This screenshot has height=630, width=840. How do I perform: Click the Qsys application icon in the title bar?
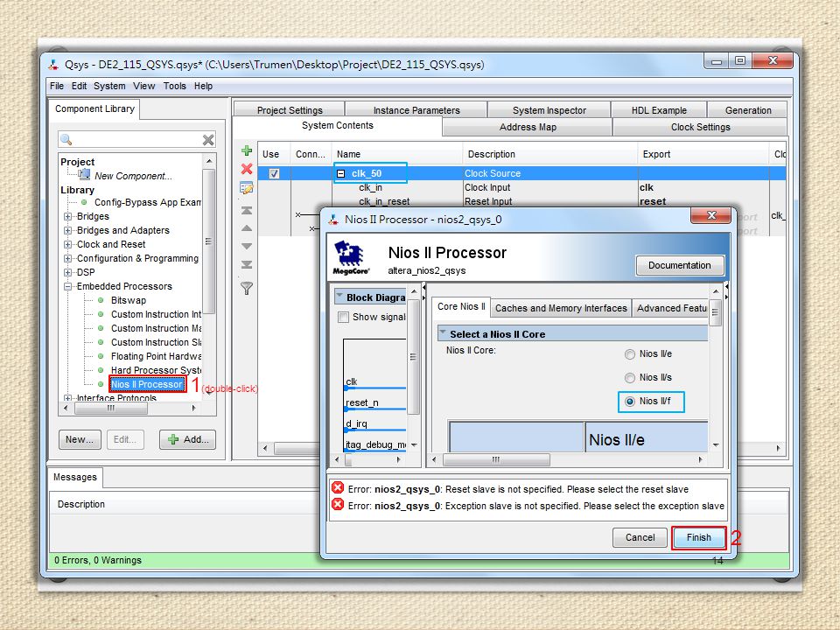(53, 65)
